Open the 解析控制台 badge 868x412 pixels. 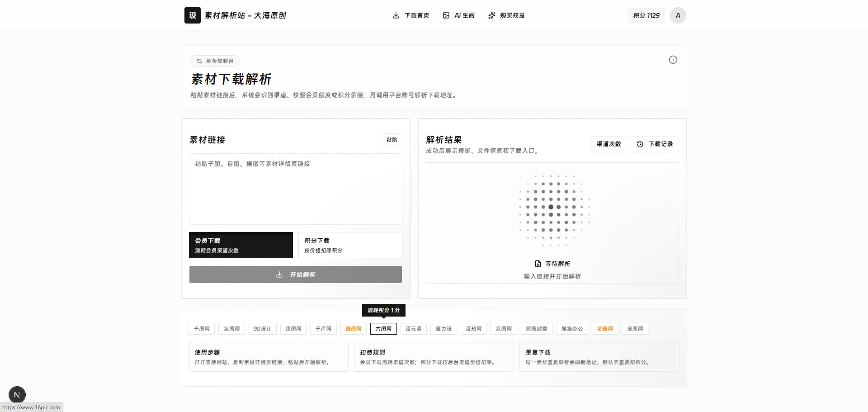pos(215,61)
